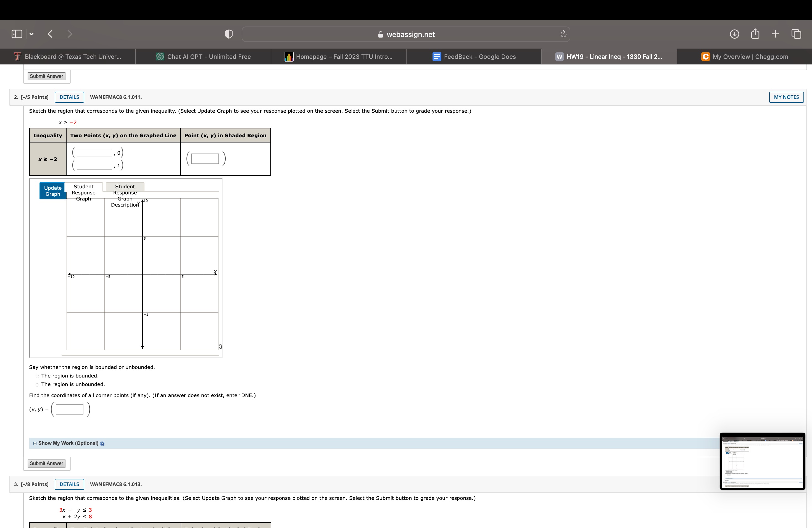Image resolution: width=812 pixels, height=528 pixels.
Task: Click the share icon in the toolbar
Action: pyautogui.click(x=755, y=34)
